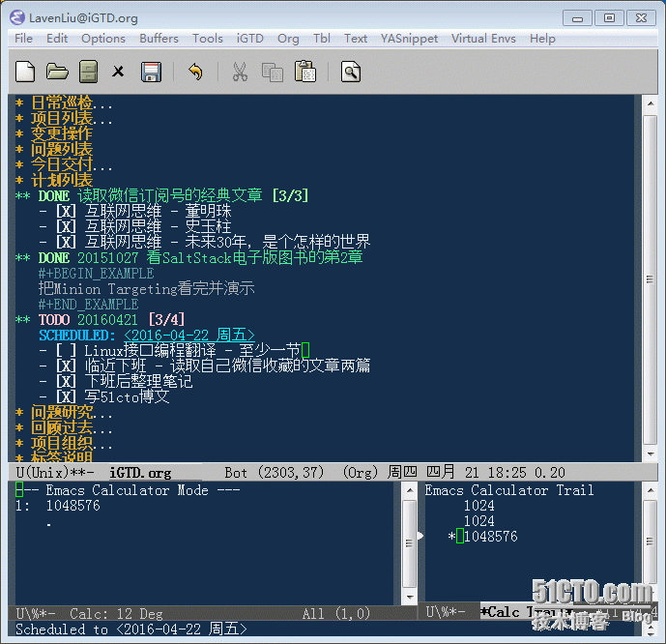Viewport: 666px width, 644px height.
Task: Cut selection with the scissors icon
Action: point(240,72)
